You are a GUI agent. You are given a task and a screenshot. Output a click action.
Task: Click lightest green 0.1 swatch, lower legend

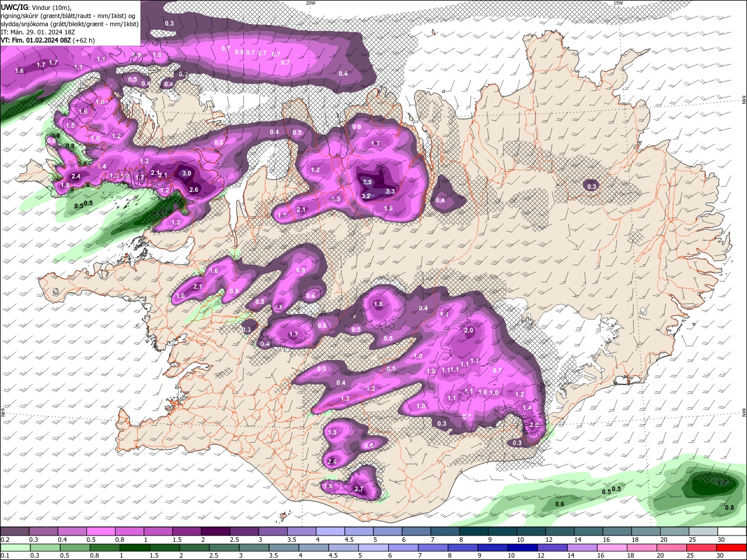pyautogui.click(x=15, y=548)
